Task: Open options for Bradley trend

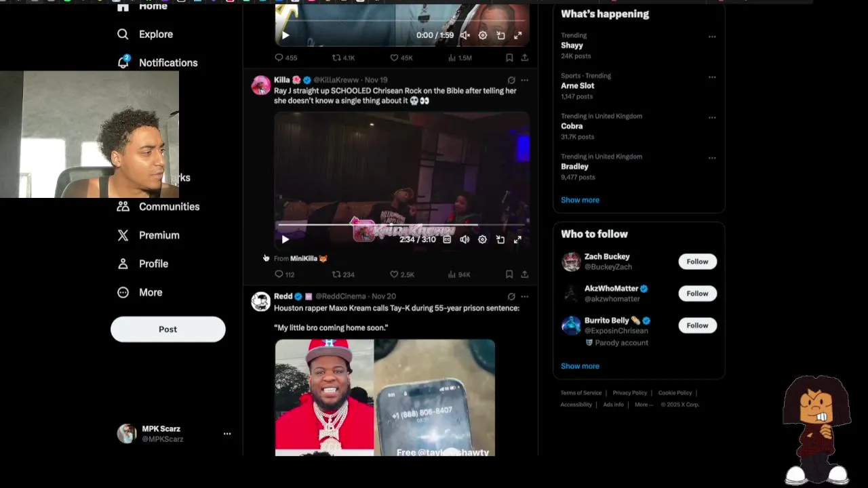Action: point(712,158)
